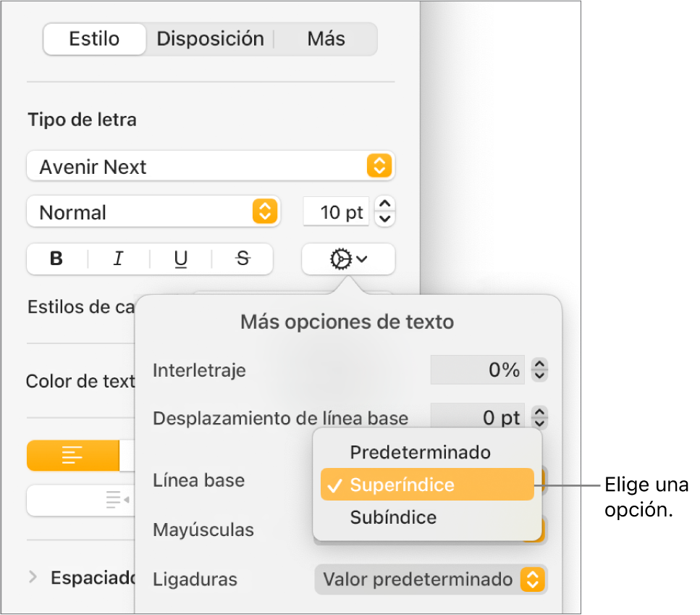
Task: Switch to the Disposición tab
Action: (x=210, y=39)
